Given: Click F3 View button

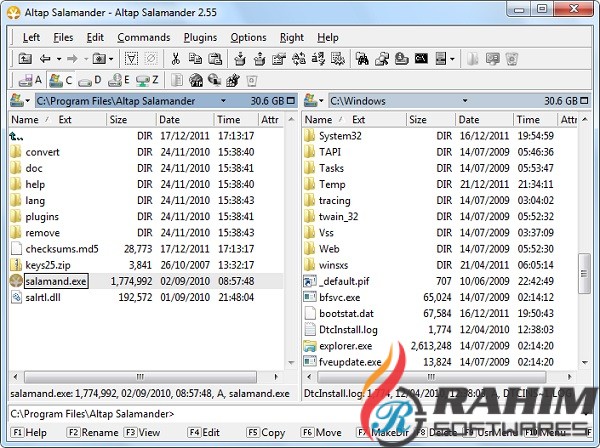Looking at the screenshot, I should [142, 433].
